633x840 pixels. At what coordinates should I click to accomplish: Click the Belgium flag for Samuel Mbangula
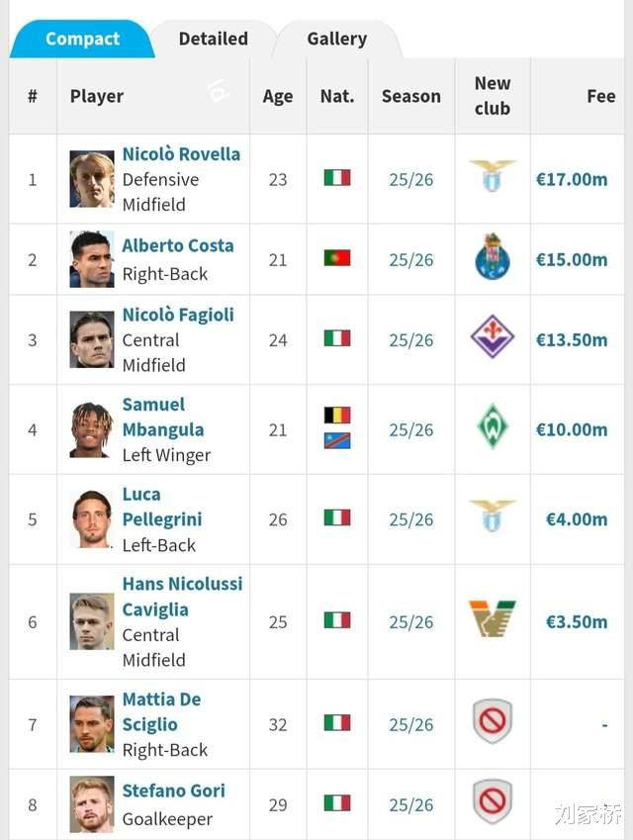337,416
